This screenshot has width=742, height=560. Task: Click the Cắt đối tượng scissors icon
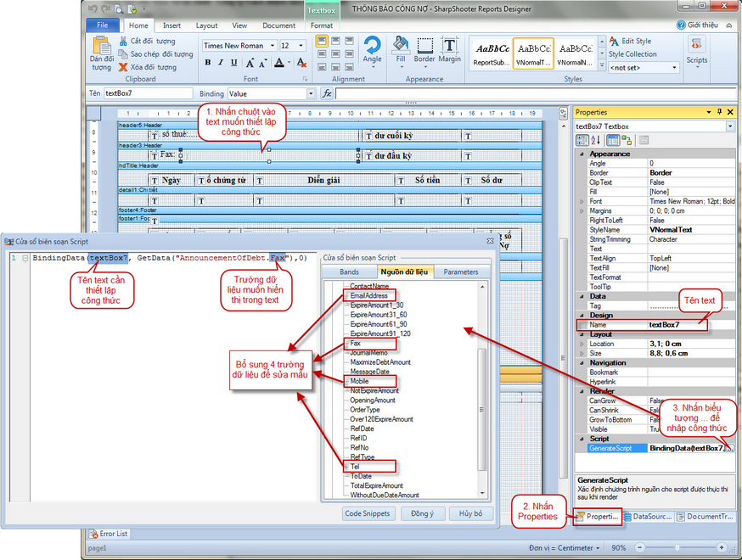123,41
